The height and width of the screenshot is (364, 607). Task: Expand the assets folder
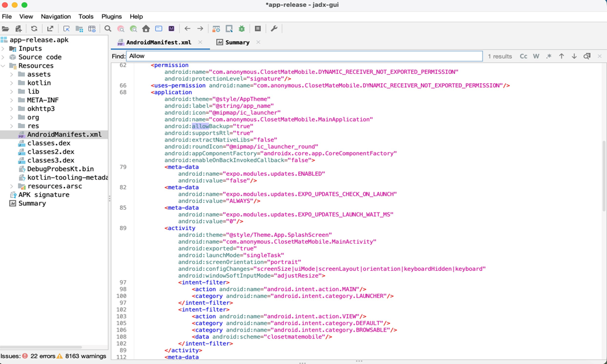(x=12, y=74)
